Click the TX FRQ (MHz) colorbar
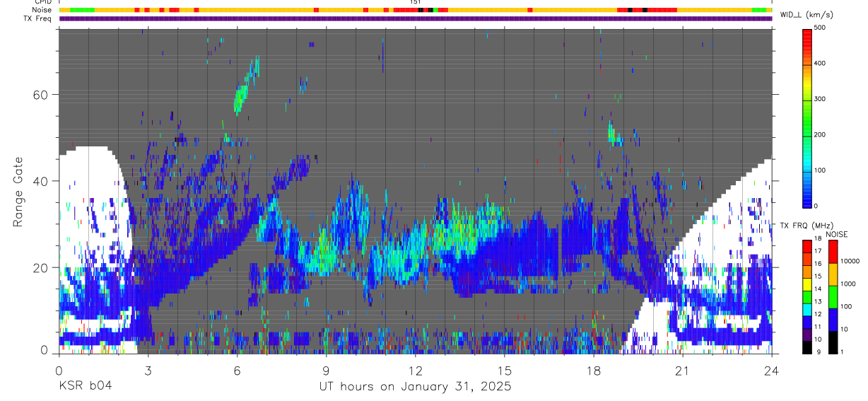 (x=807, y=296)
